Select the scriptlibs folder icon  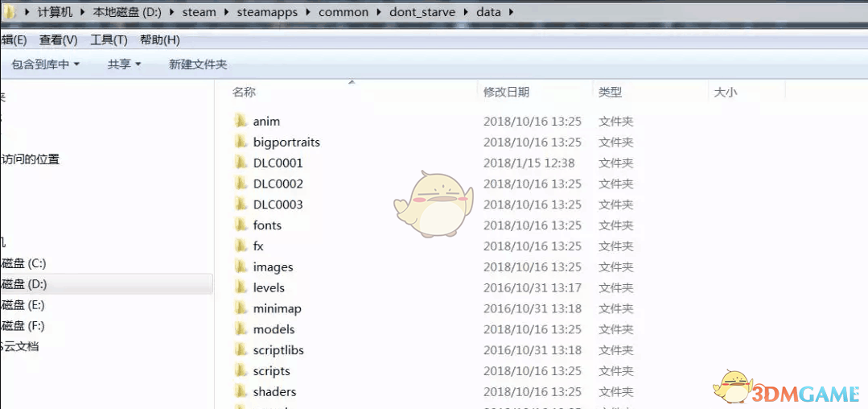(x=241, y=349)
